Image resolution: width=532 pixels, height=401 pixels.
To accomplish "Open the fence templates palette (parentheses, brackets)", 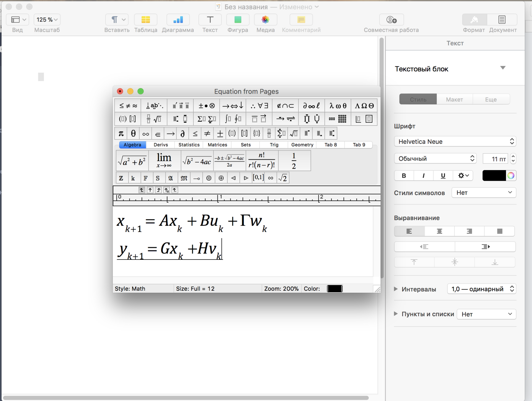I will pos(128,119).
